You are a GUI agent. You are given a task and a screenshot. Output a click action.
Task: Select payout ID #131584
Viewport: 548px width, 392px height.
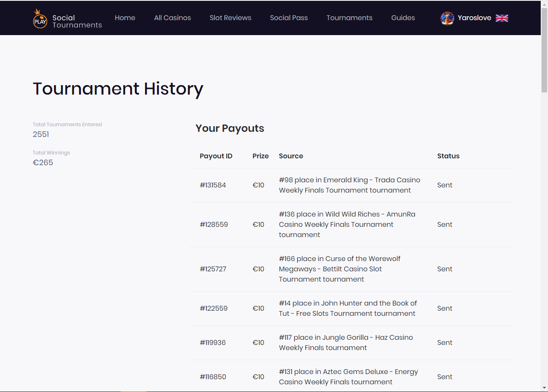[x=213, y=185]
